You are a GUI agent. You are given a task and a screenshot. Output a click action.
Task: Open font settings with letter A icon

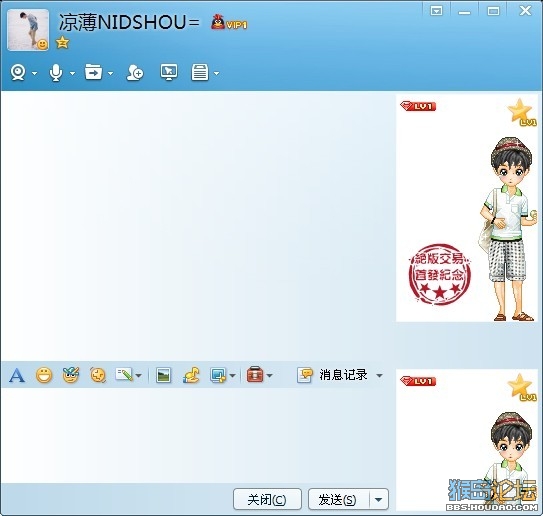tap(17, 375)
